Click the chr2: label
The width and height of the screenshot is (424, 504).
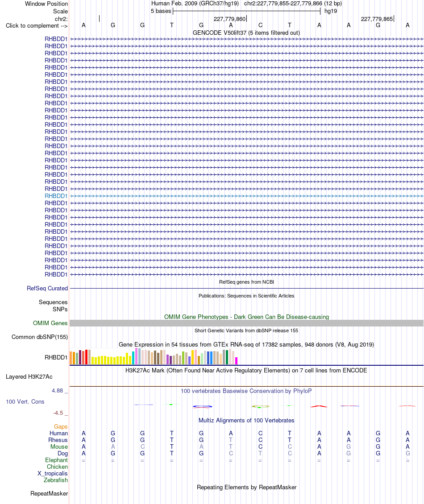tap(61, 19)
